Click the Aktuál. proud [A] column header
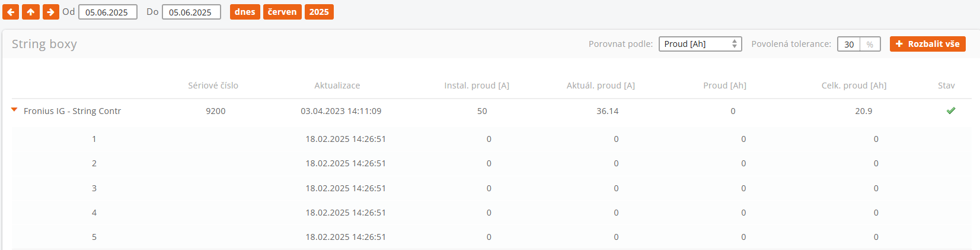980x250 pixels. click(x=601, y=86)
